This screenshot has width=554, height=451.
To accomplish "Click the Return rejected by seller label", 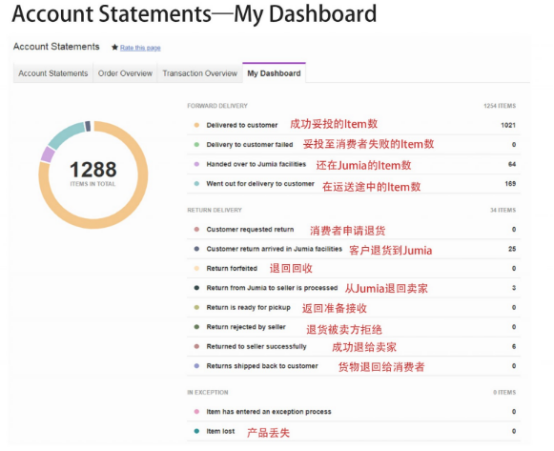I will click(246, 327).
